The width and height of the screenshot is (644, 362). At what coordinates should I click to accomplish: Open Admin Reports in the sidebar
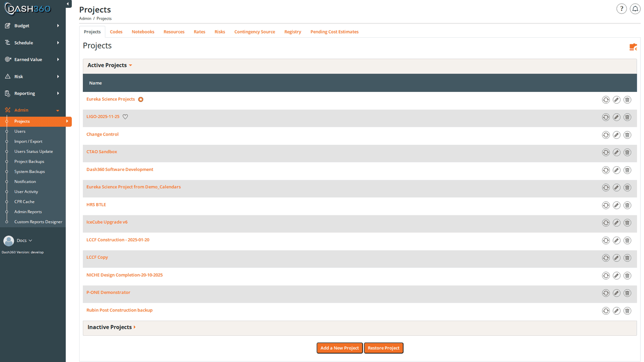28,212
